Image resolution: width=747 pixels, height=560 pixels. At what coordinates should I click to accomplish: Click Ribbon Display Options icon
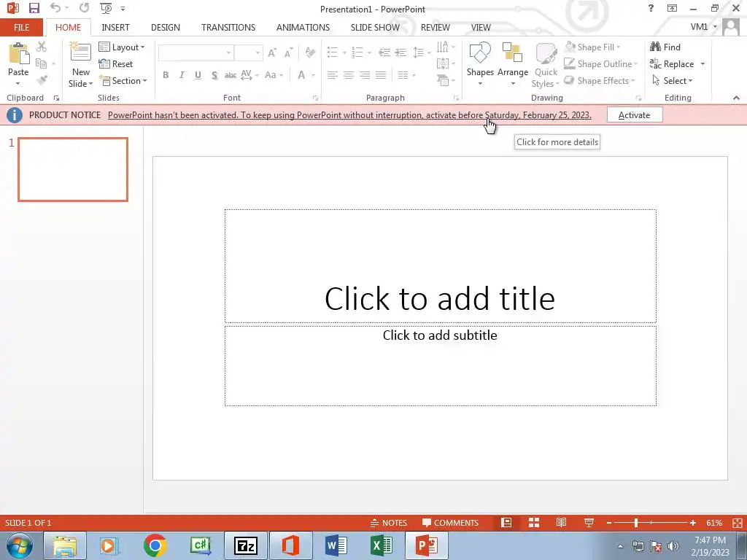[672, 8]
